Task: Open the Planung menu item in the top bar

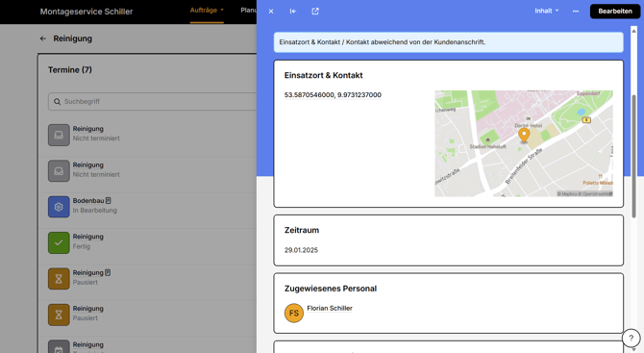Action: 249,11
